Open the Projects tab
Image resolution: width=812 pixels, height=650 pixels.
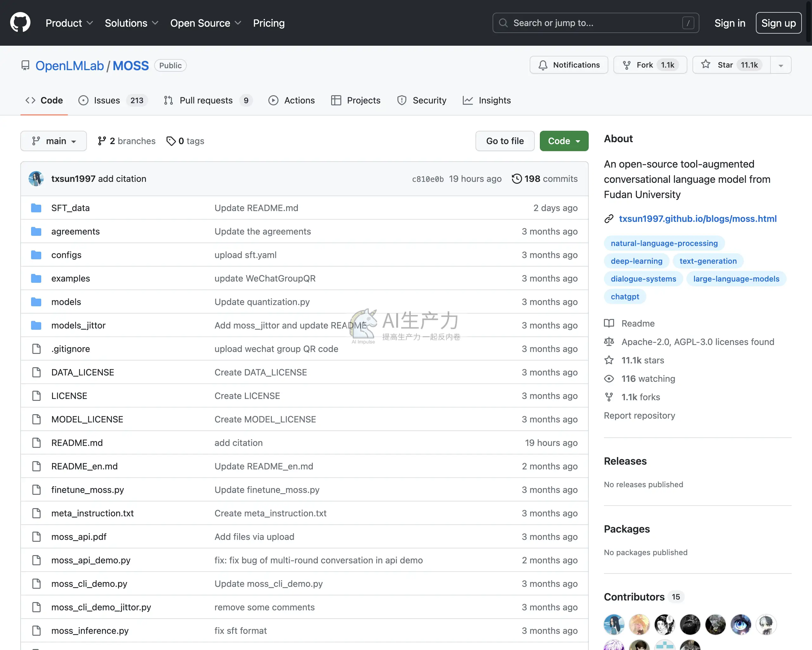click(356, 100)
